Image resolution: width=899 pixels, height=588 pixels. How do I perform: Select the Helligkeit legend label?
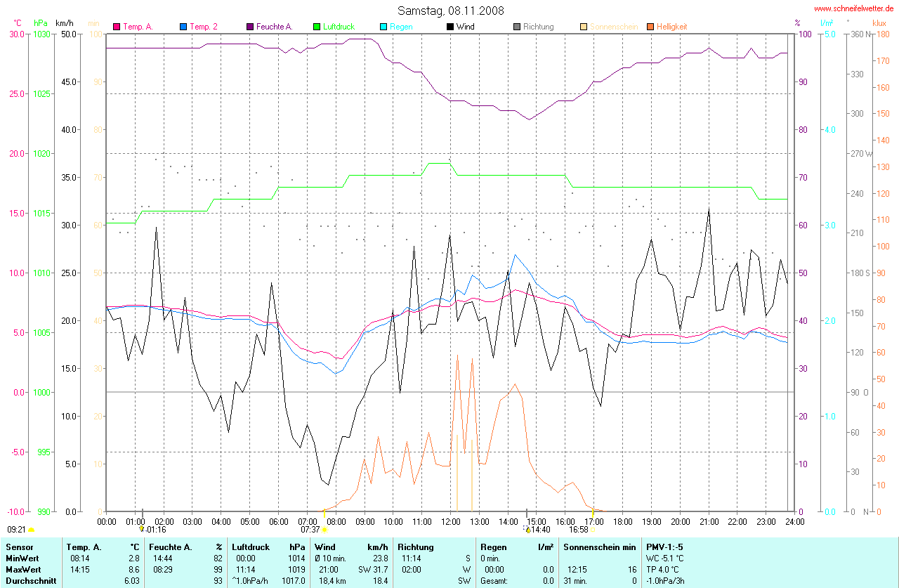click(672, 27)
